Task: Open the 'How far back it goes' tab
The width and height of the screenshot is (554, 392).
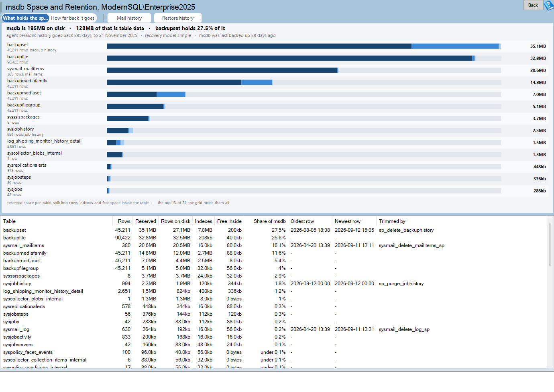Action: (73, 18)
